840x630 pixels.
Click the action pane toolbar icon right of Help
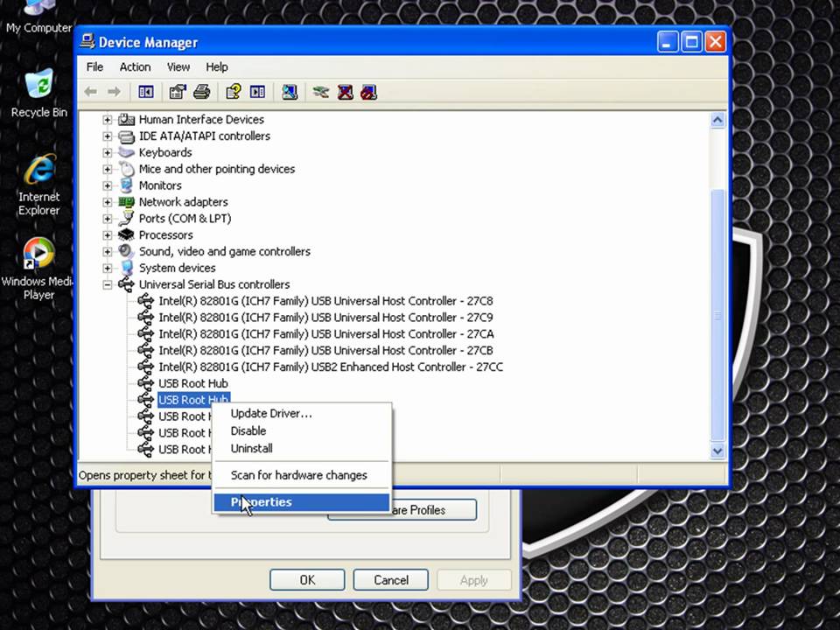(x=257, y=92)
